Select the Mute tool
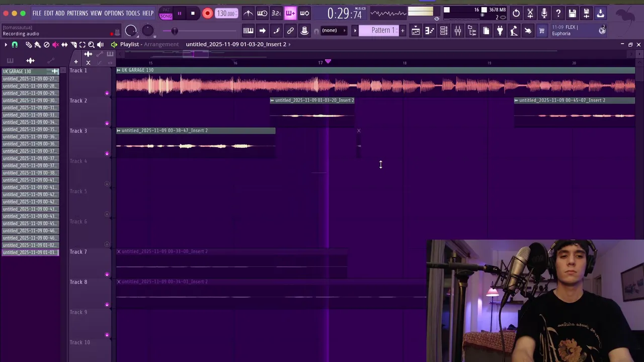The image size is (644, 362). click(55, 45)
